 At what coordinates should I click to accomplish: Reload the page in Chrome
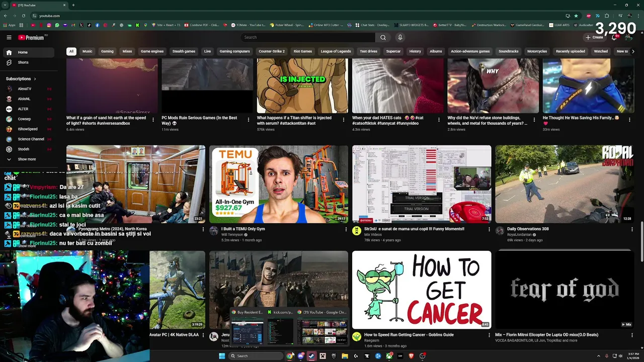point(23,16)
